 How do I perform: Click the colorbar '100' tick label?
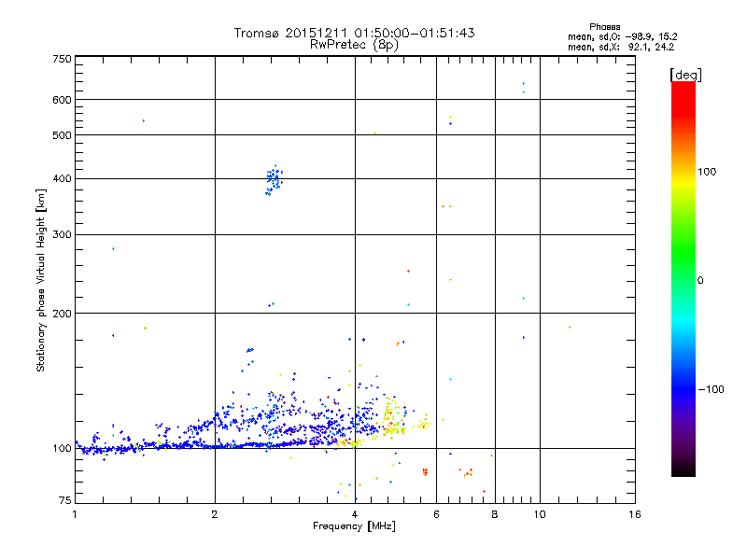707,172
